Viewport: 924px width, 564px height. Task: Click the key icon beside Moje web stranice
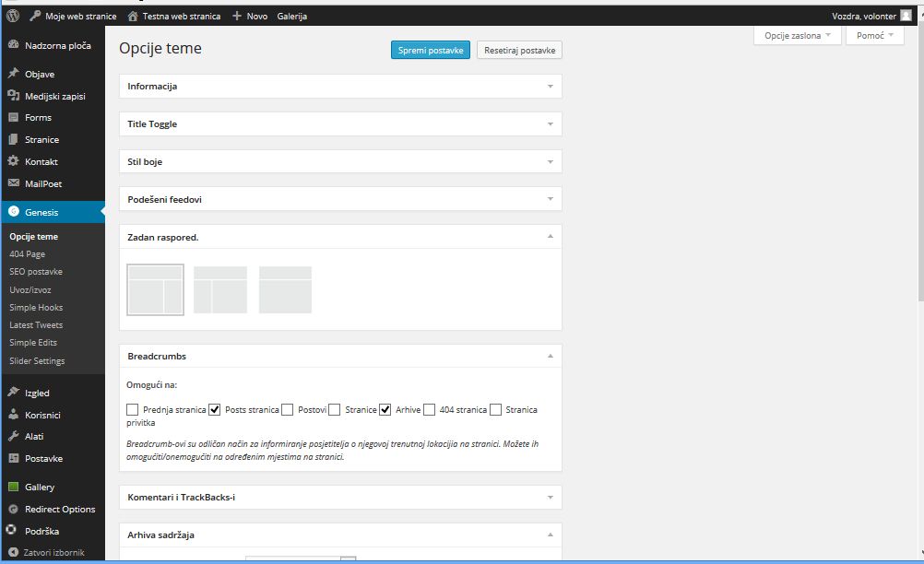(35, 16)
